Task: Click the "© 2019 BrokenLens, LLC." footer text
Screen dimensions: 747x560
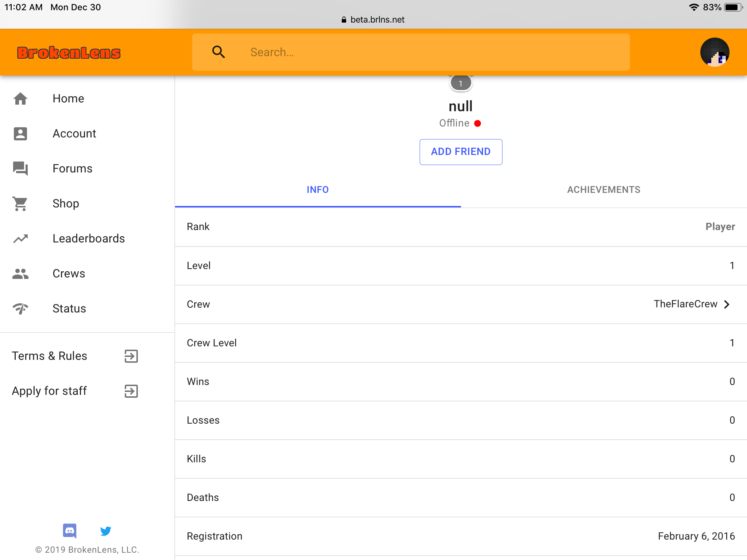Action: point(87,550)
